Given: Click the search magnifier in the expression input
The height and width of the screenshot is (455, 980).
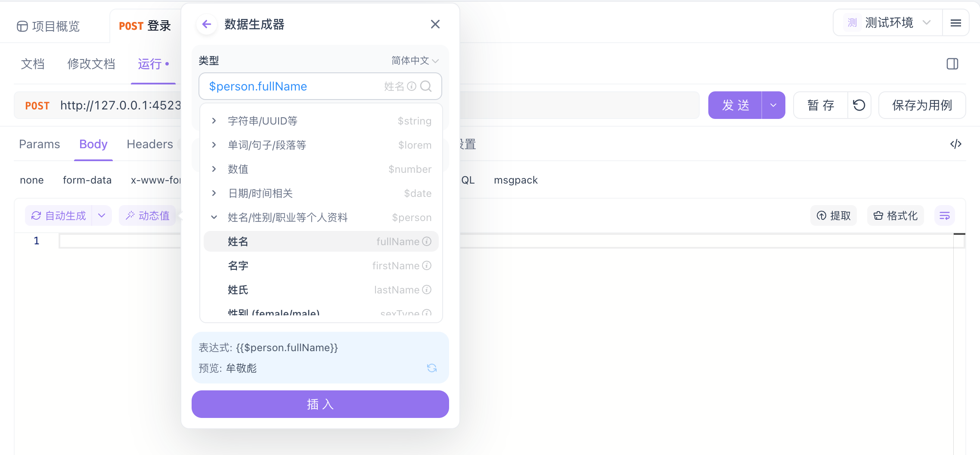Looking at the screenshot, I should pos(426,86).
